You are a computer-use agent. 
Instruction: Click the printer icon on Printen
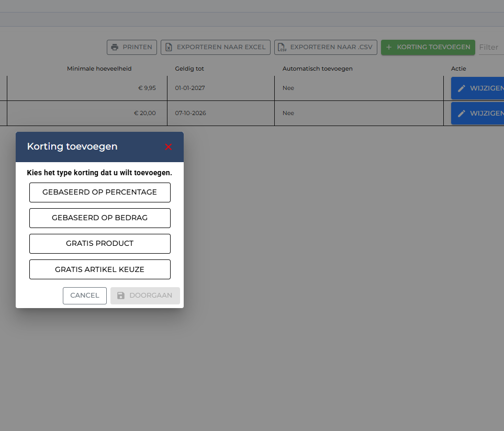point(115,47)
